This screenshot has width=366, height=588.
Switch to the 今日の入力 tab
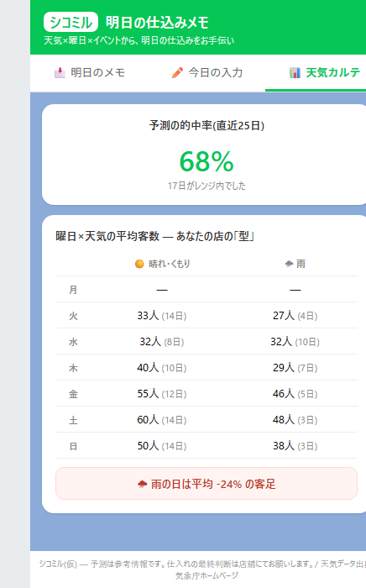207,73
